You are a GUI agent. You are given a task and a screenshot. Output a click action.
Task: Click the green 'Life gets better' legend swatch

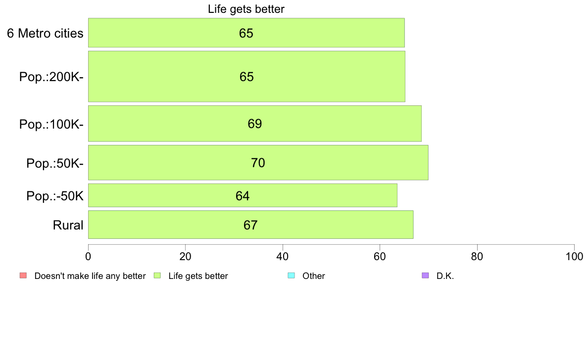pyautogui.click(x=157, y=275)
